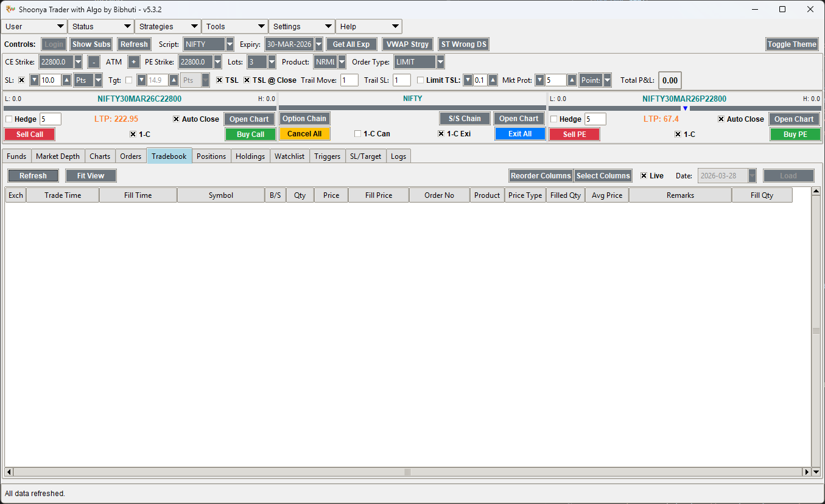
Task: Open the Option Chain panel
Action: pyautogui.click(x=304, y=118)
